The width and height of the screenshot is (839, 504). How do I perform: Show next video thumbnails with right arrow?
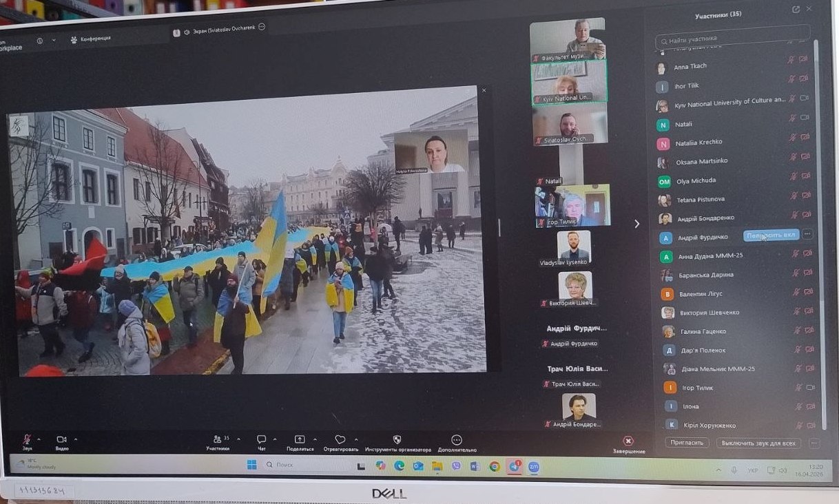point(636,224)
